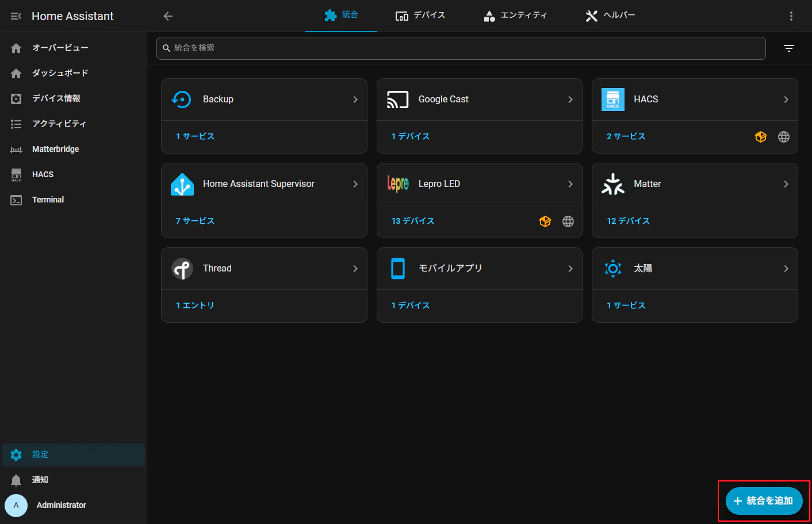Click the Thread title text
Viewport: 812px width, 524px height.
click(217, 269)
